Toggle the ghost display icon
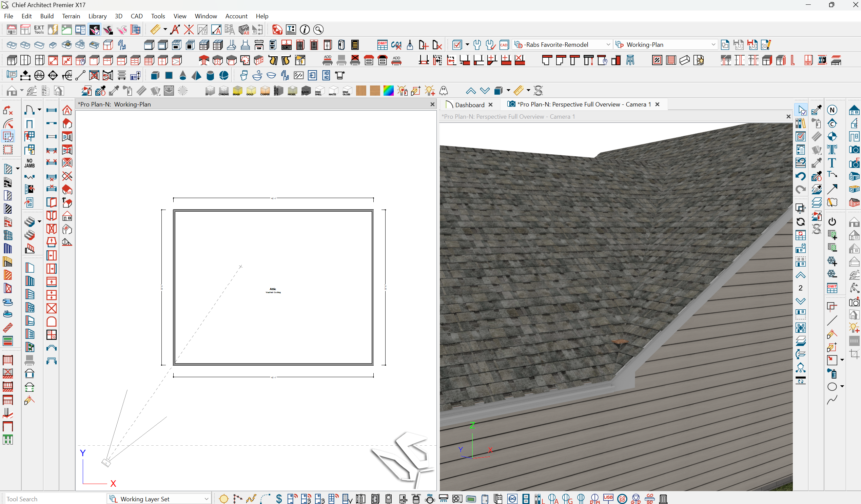 tap(444, 91)
